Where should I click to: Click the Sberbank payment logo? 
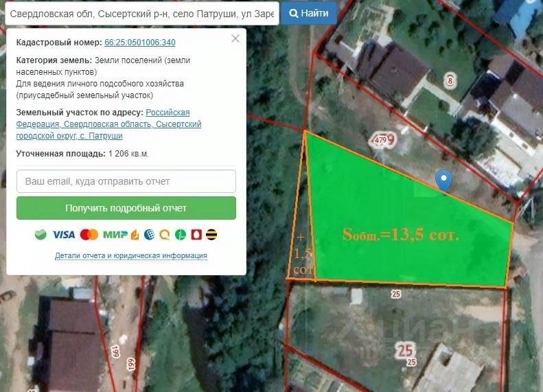pos(41,234)
